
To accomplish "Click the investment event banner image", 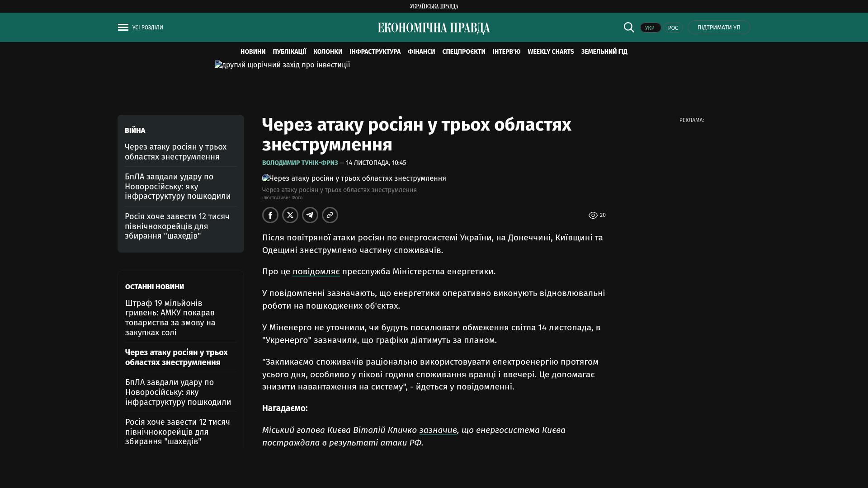I will point(283,65).
